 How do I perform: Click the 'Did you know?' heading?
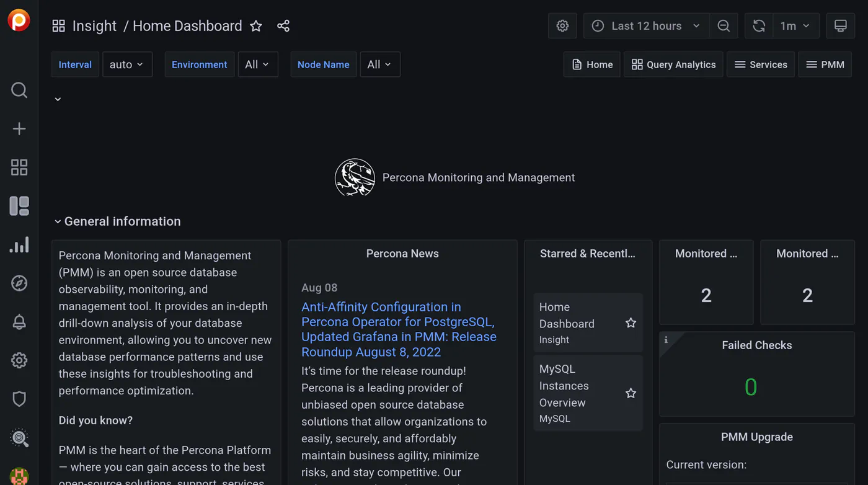pos(95,420)
